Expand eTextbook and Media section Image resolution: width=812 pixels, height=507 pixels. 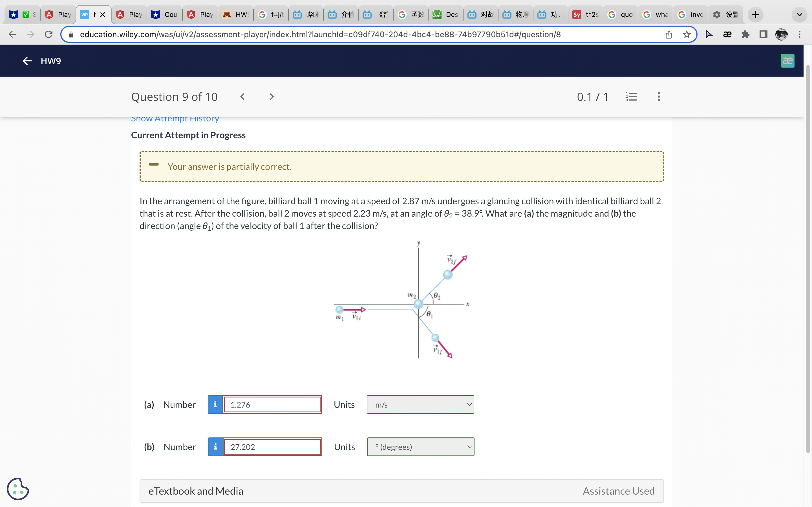coord(196,491)
